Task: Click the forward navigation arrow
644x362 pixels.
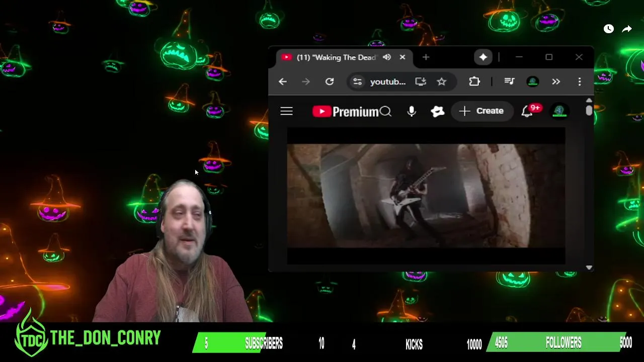Action: (306, 81)
